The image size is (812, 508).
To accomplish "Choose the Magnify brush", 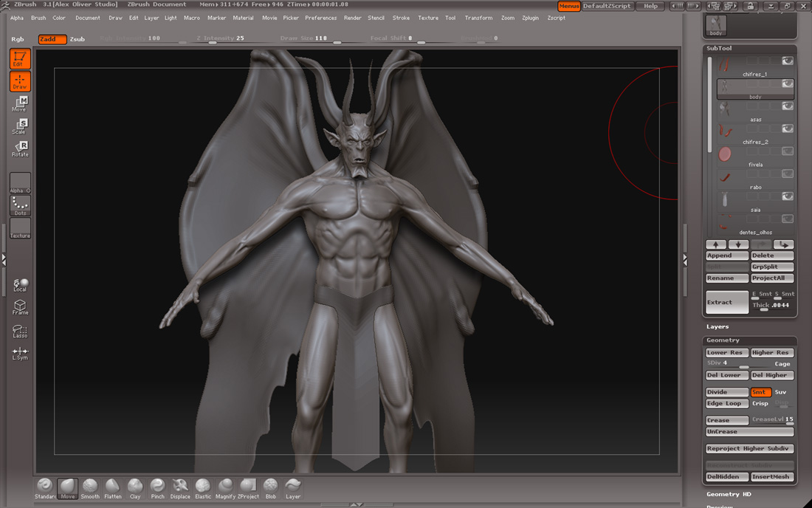I will pyautogui.click(x=225, y=488).
